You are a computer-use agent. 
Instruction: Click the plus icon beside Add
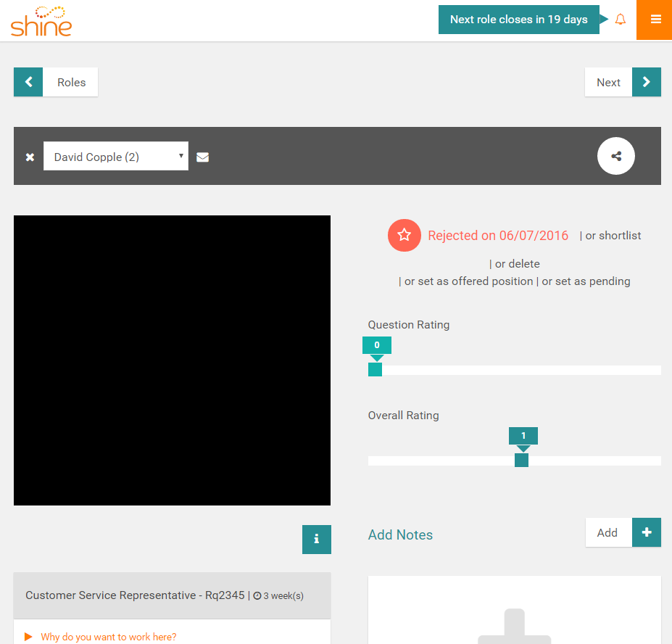point(647,532)
